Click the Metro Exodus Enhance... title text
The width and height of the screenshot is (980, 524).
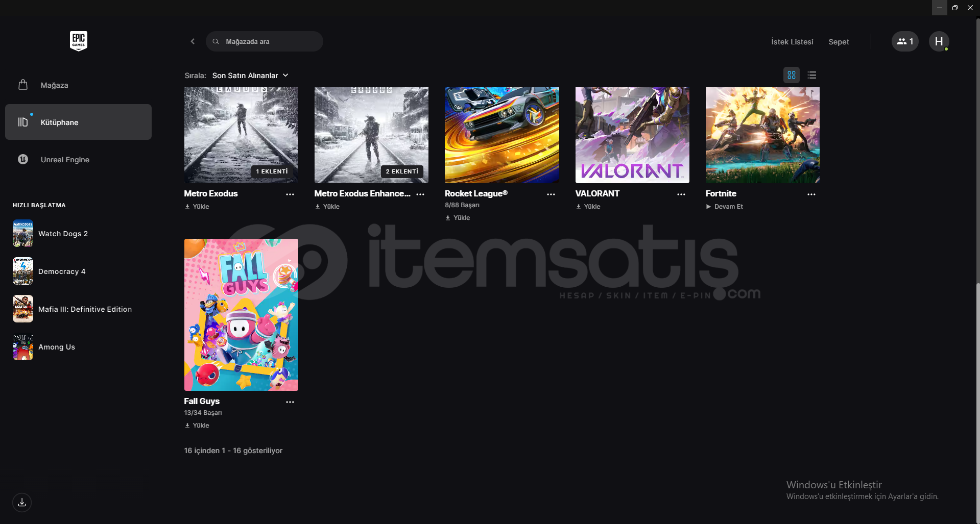[363, 194]
